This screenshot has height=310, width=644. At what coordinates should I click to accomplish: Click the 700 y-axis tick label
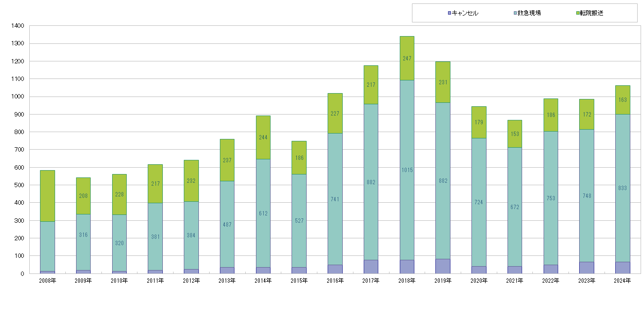tap(20, 150)
